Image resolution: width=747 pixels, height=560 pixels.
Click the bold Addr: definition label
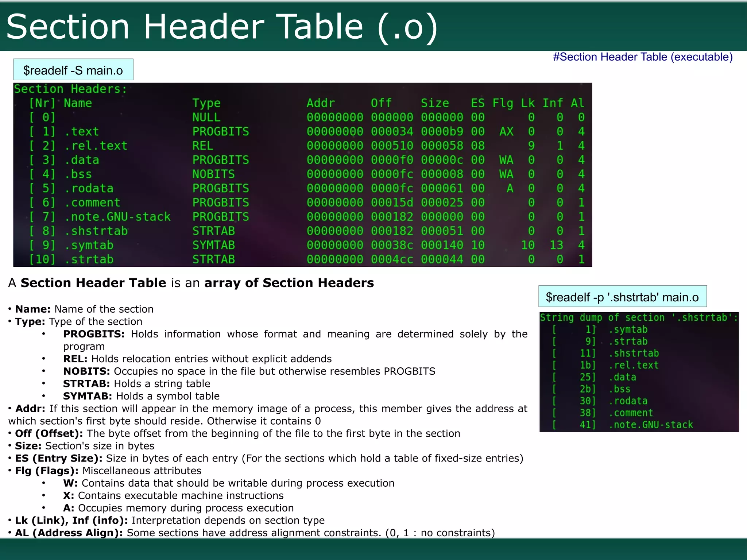(x=30, y=409)
